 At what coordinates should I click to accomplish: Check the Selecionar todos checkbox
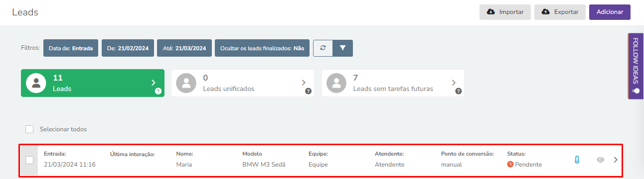(29, 129)
